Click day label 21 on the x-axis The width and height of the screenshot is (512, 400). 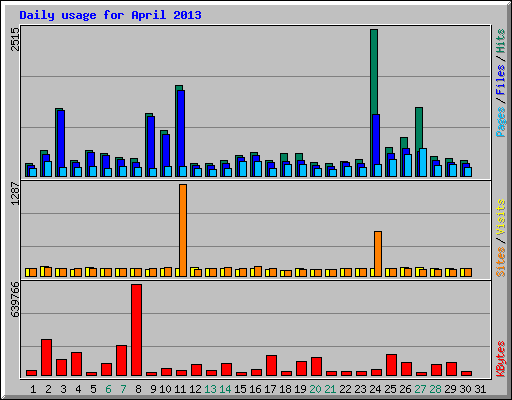330,389
